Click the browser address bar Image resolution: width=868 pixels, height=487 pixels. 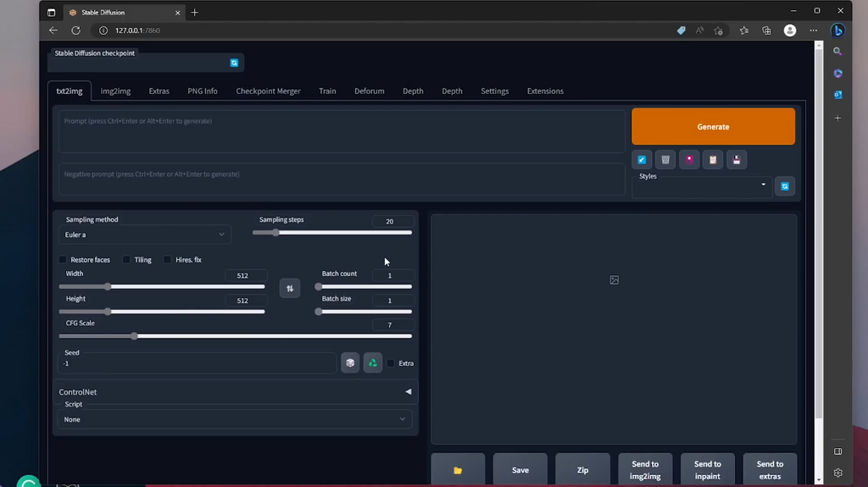point(382,30)
